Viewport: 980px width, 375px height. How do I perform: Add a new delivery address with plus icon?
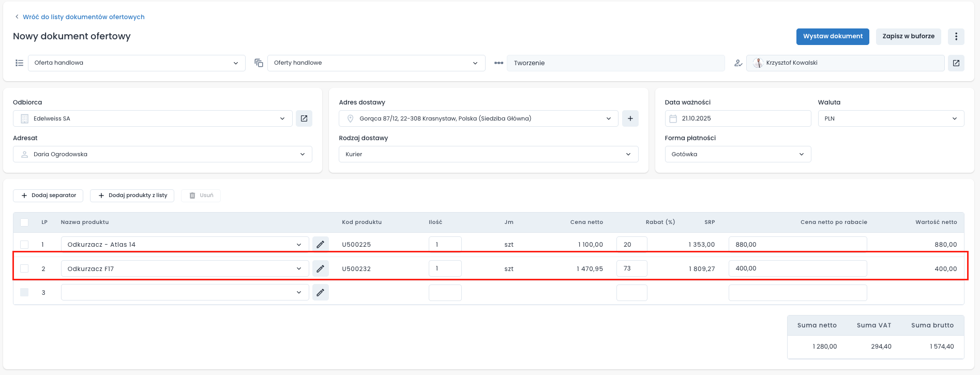pyautogui.click(x=630, y=118)
